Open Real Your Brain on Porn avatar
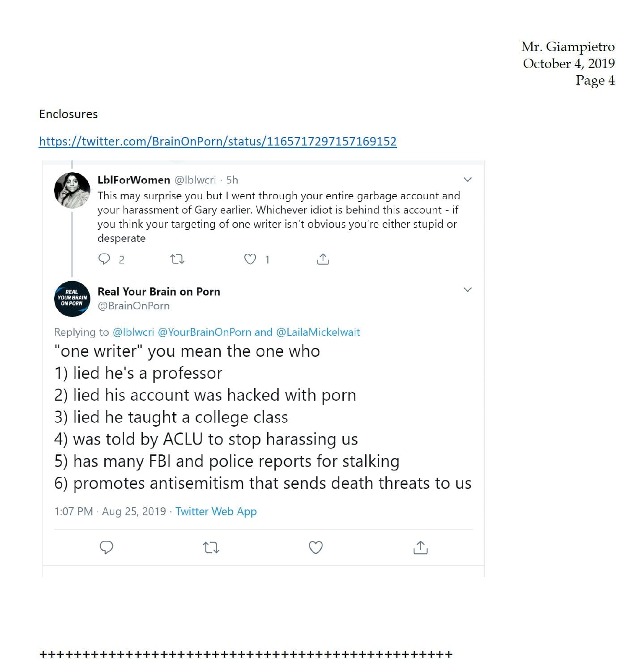This screenshot has width=619, height=672. point(72,299)
